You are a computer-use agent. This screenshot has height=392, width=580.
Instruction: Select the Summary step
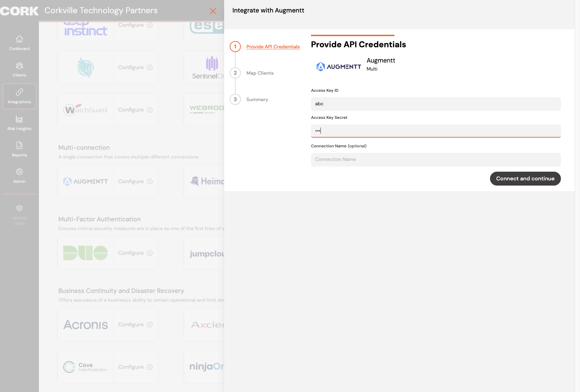coord(257,99)
